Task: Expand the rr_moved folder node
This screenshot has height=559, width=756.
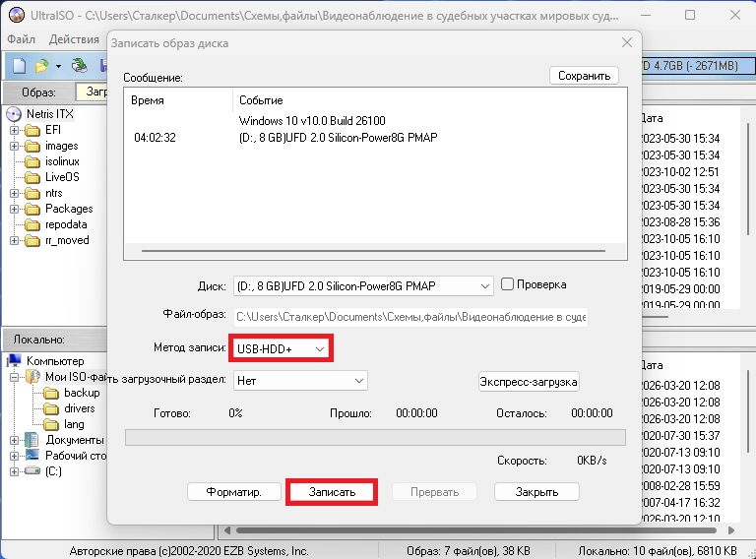Action: tap(14, 240)
